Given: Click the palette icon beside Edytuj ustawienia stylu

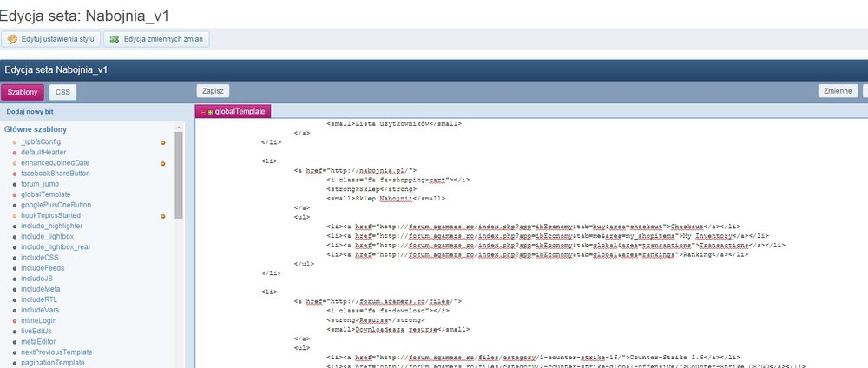Looking at the screenshot, I should [12, 39].
